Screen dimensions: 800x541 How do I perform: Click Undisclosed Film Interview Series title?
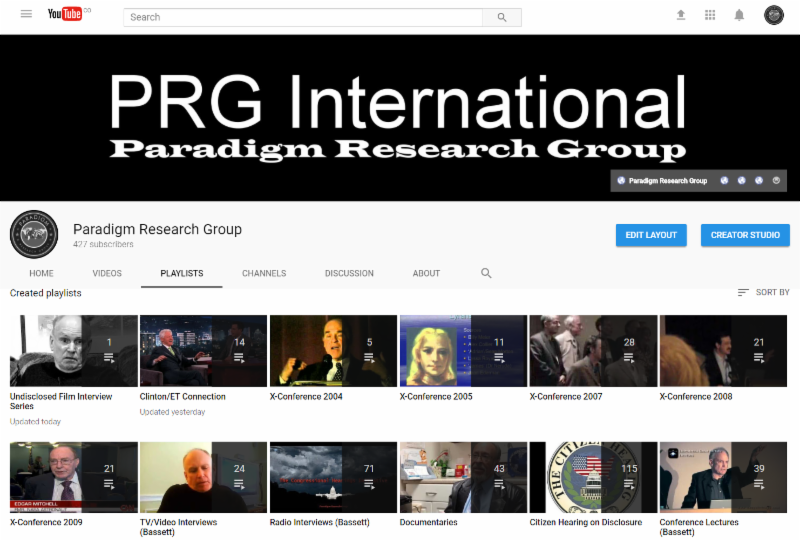coord(61,401)
